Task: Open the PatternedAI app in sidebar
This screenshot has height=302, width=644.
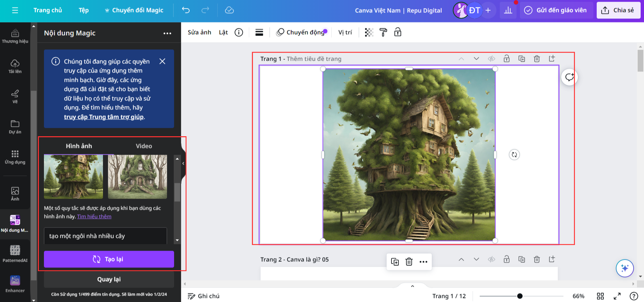Action: point(15,253)
